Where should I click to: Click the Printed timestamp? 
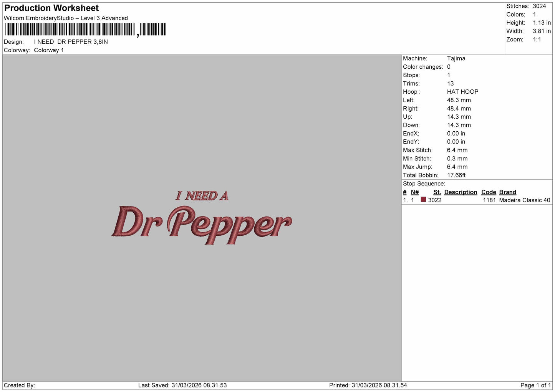tap(368, 385)
